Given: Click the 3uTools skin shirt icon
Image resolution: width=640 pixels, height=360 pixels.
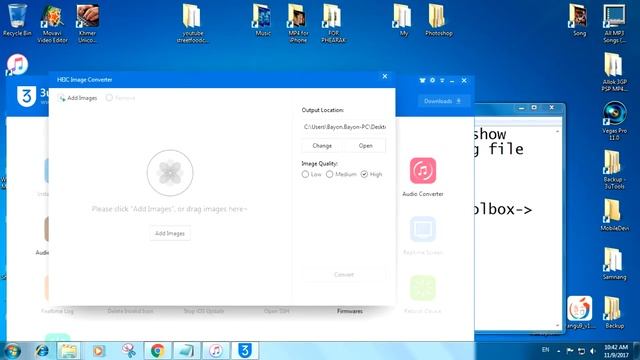Looking at the screenshot, I should coord(422,80).
